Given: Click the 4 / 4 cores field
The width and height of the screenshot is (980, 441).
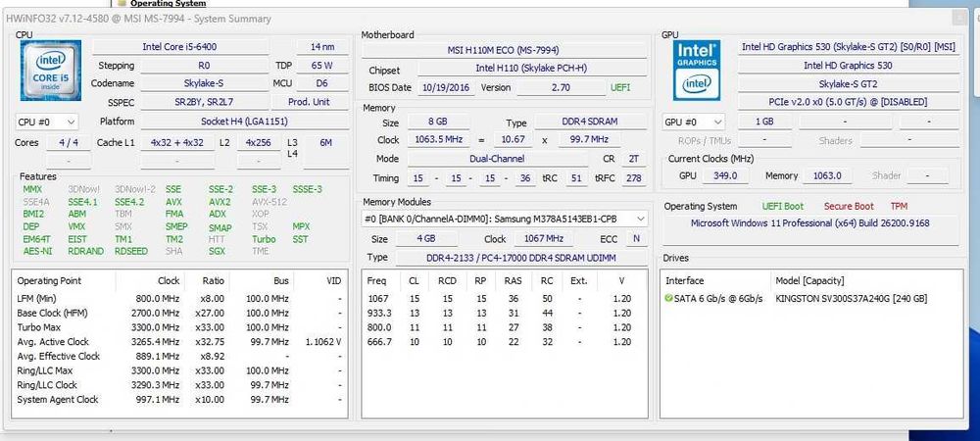Looking at the screenshot, I should pos(68,142).
